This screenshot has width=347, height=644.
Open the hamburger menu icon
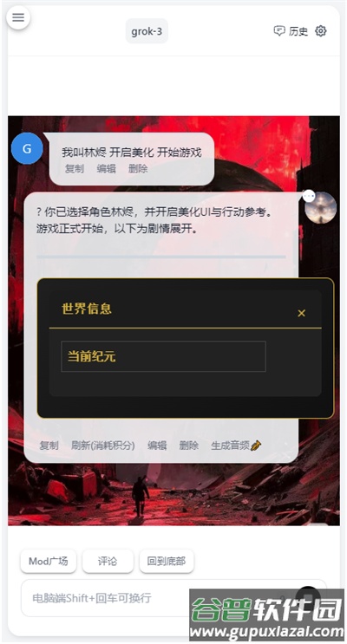[18, 17]
